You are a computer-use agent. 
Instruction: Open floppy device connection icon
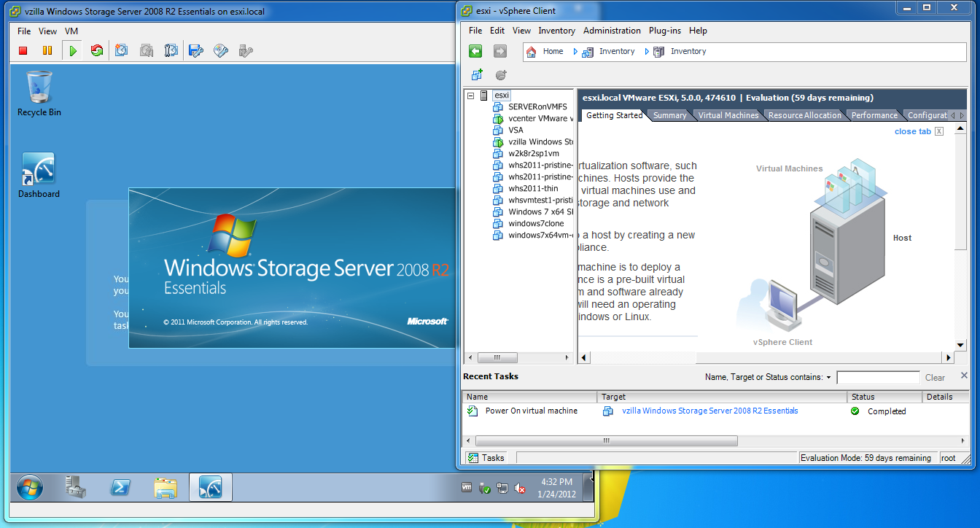[195, 50]
